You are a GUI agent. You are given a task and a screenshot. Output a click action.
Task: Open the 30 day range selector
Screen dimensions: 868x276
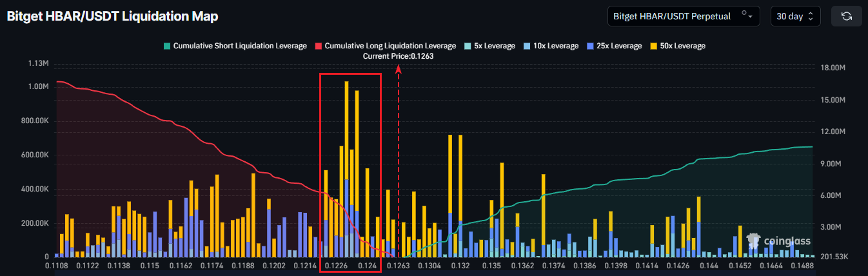(795, 16)
